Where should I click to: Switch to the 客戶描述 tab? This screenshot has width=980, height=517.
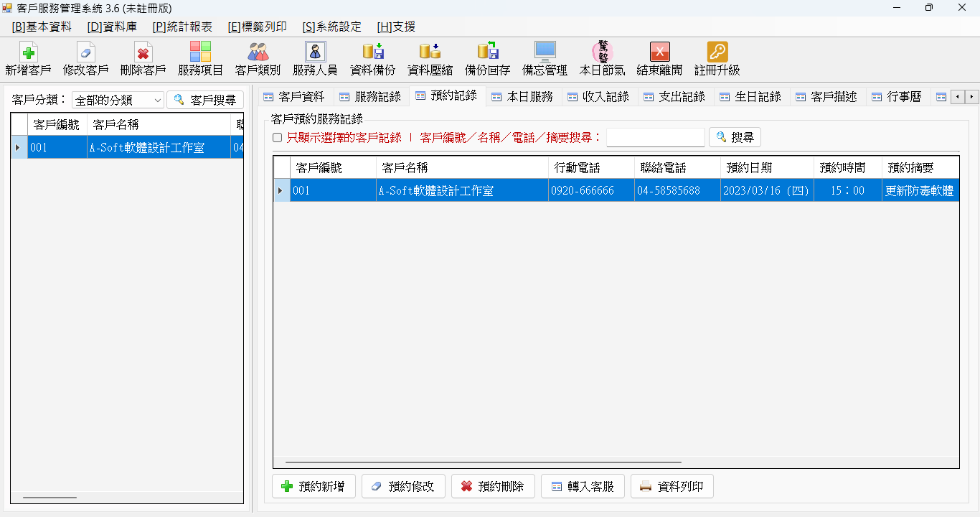[x=828, y=97]
